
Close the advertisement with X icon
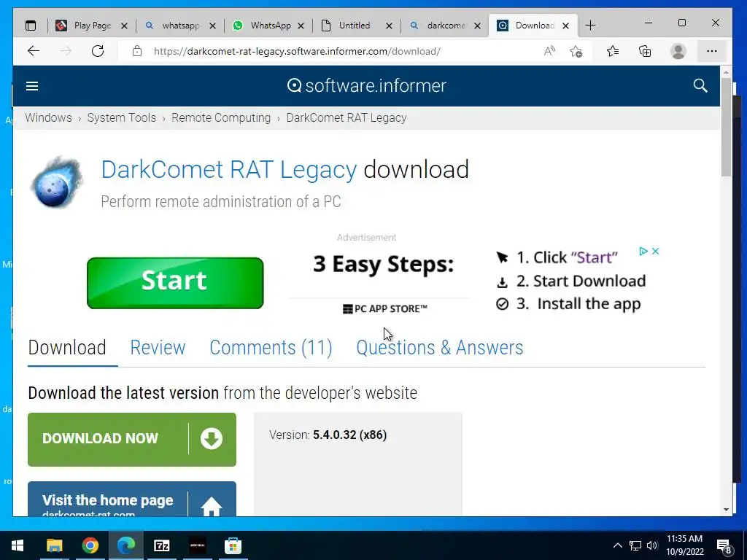pyautogui.click(x=656, y=251)
